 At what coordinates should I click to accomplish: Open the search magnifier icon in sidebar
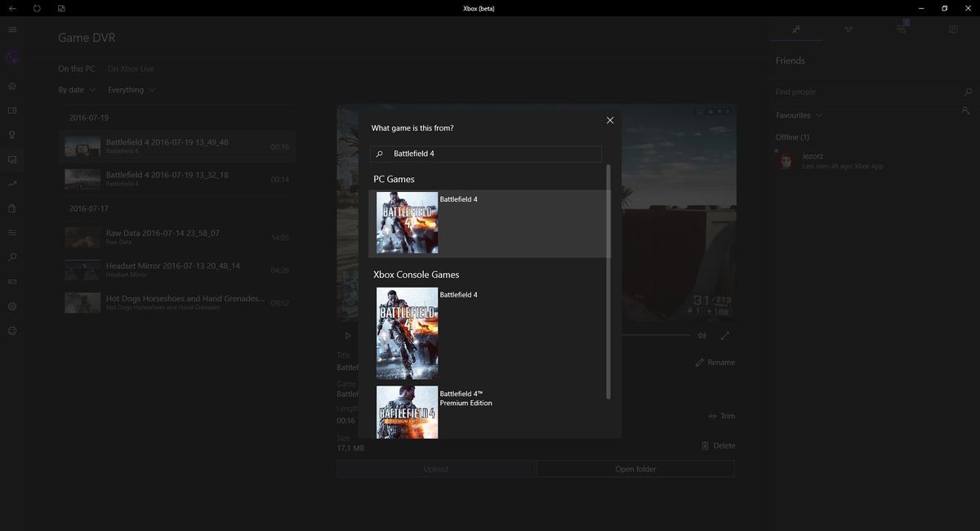click(x=12, y=257)
